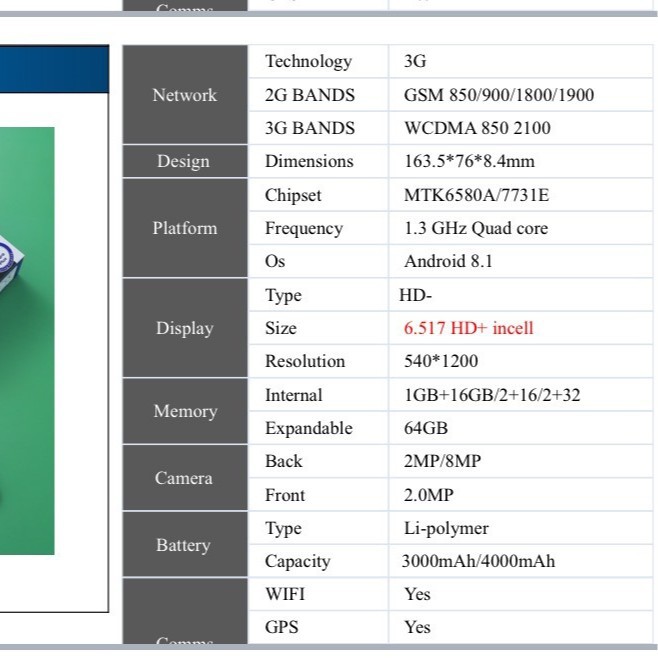This screenshot has height=658, width=658.
Task: Select the Dimensions label
Action: click(x=309, y=162)
